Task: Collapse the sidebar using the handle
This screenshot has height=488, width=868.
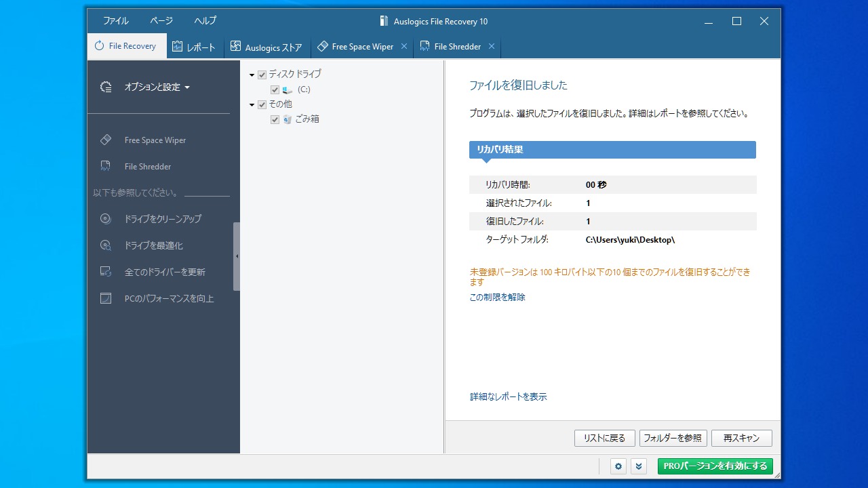Action: coord(237,256)
